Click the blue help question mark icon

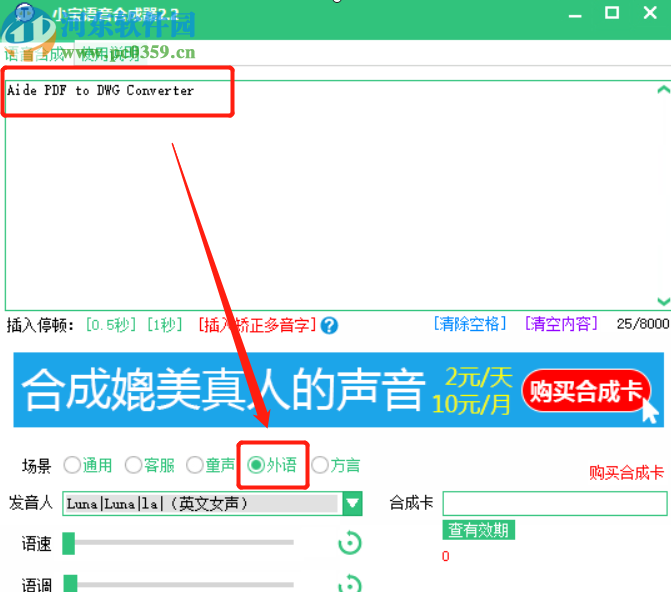click(330, 326)
